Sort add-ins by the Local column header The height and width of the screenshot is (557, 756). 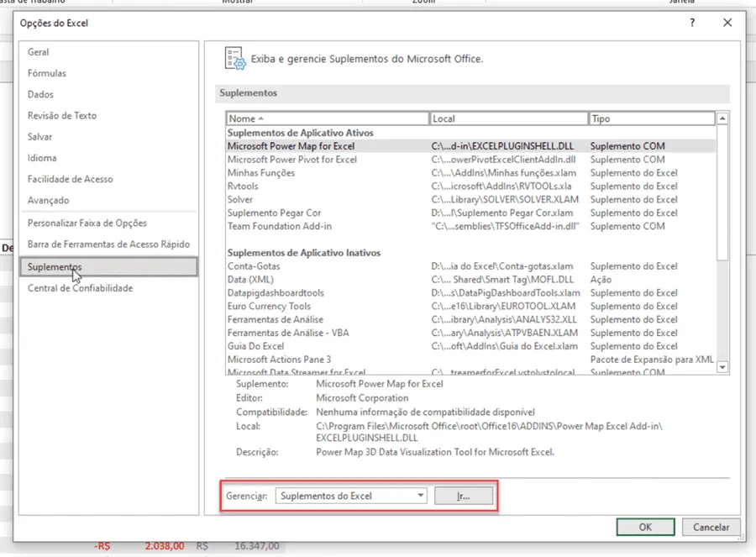(x=509, y=118)
